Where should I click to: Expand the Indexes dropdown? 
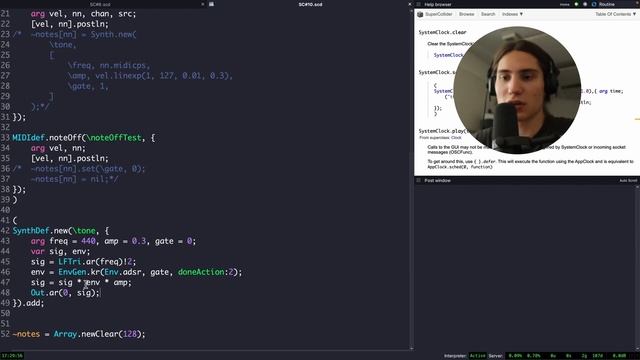[x=512, y=14]
